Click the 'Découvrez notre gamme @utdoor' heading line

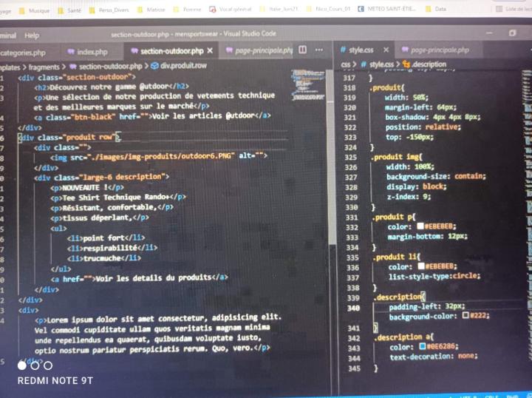click(112, 87)
